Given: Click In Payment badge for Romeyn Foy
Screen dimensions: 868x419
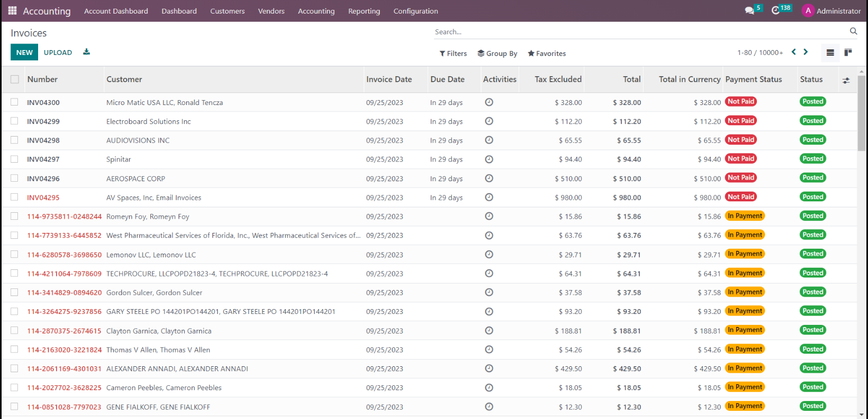Looking at the screenshot, I should [x=745, y=216].
